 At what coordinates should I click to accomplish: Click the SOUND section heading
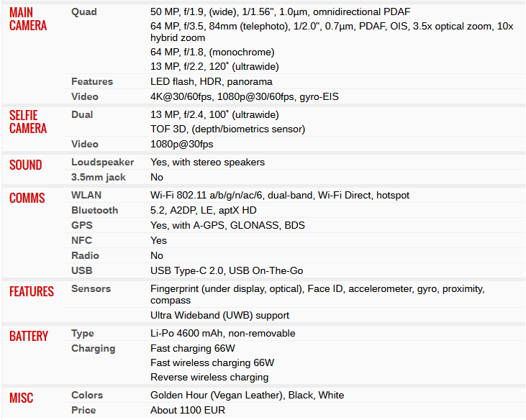(26, 165)
